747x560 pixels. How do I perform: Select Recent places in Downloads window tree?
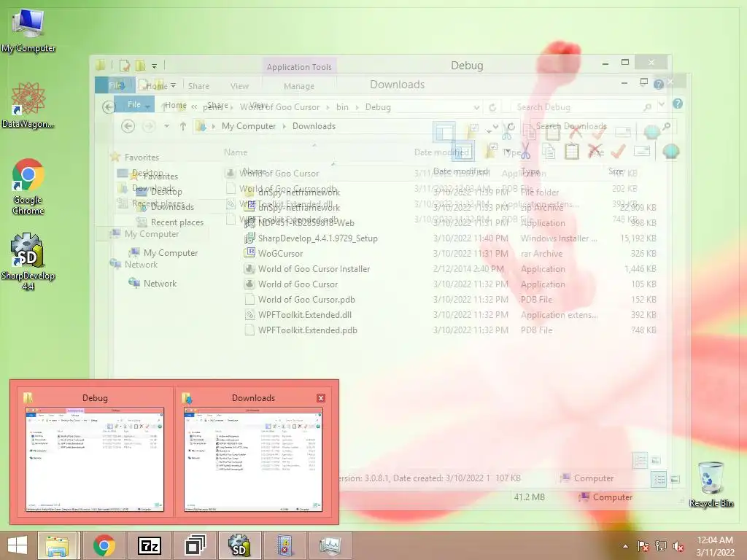click(x=177, y=222)
